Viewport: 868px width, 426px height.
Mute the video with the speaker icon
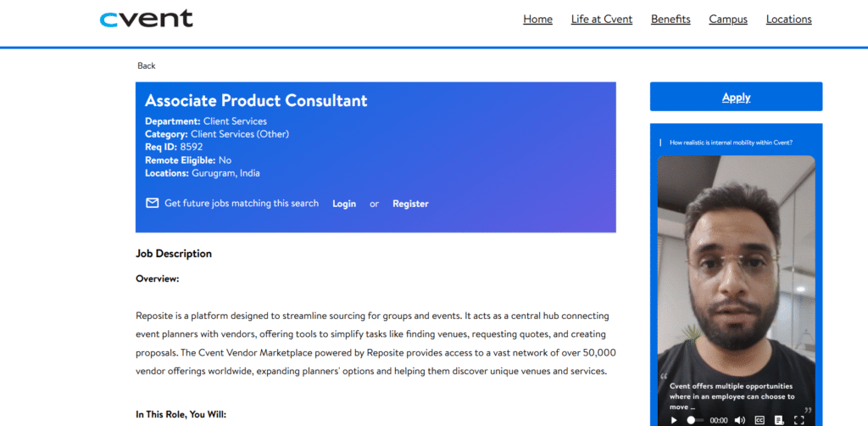coord(739,419)
